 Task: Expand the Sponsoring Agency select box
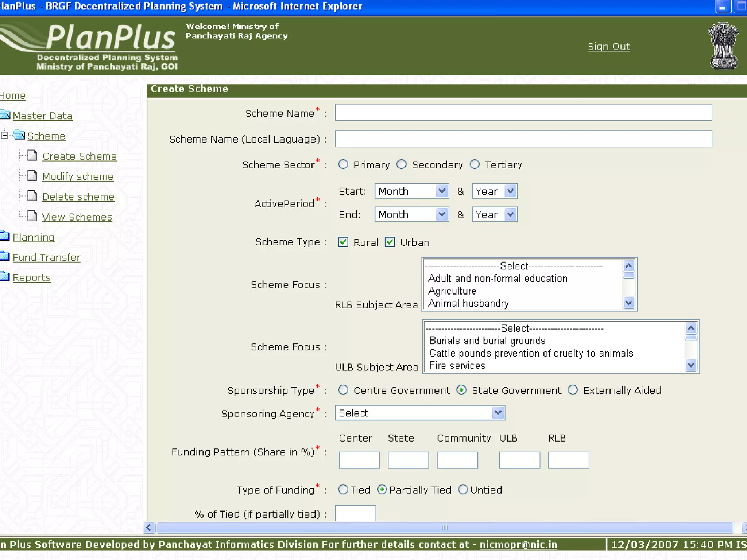pyautogui.click(x=419, y=413)
